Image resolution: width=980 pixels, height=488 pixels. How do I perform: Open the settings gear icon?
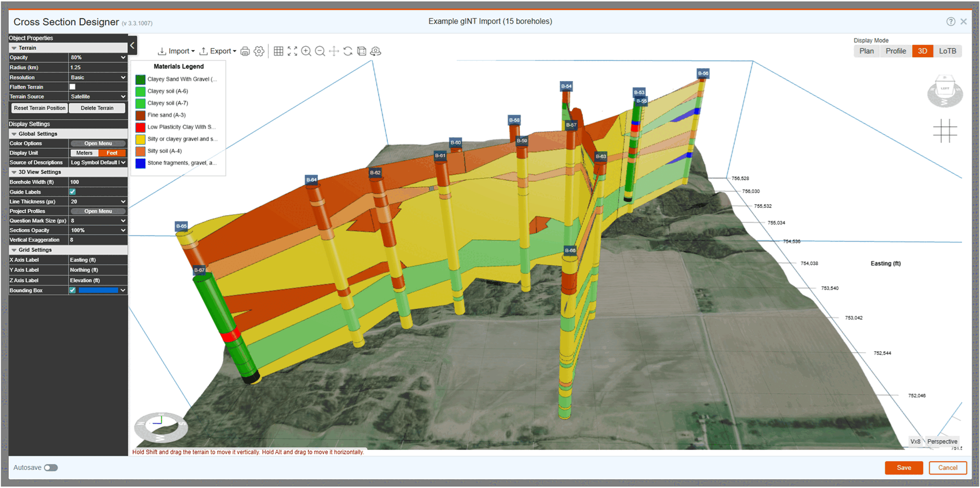tap(259, 51)
